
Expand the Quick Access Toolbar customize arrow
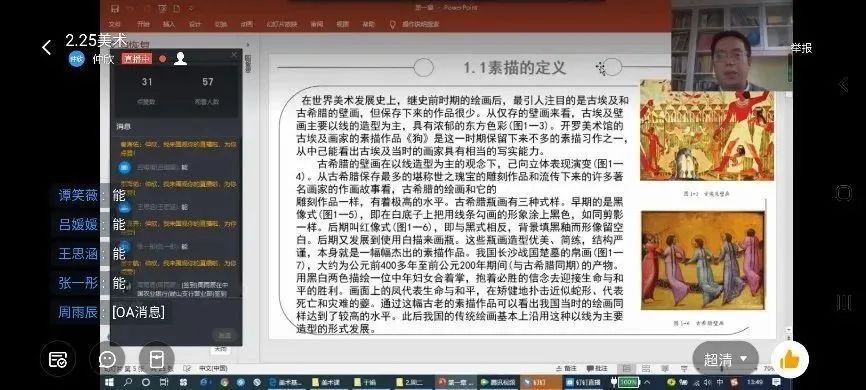click(191, 8)
